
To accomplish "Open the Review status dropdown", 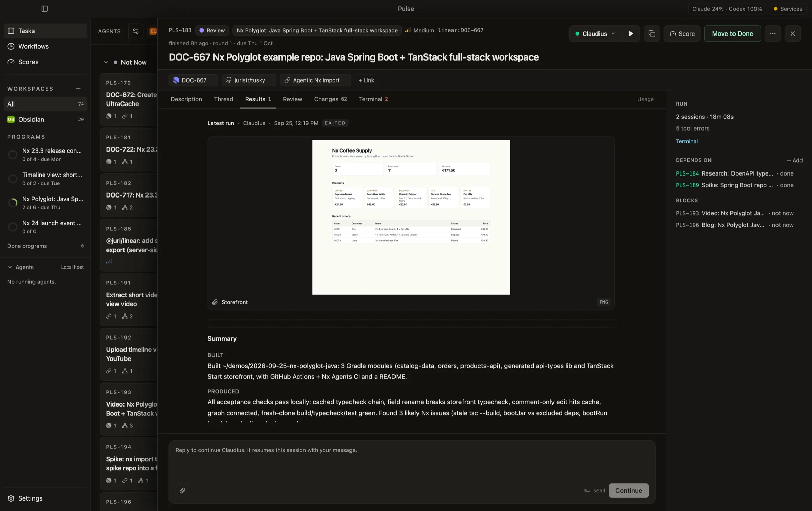I will click(x=212, y=30).
